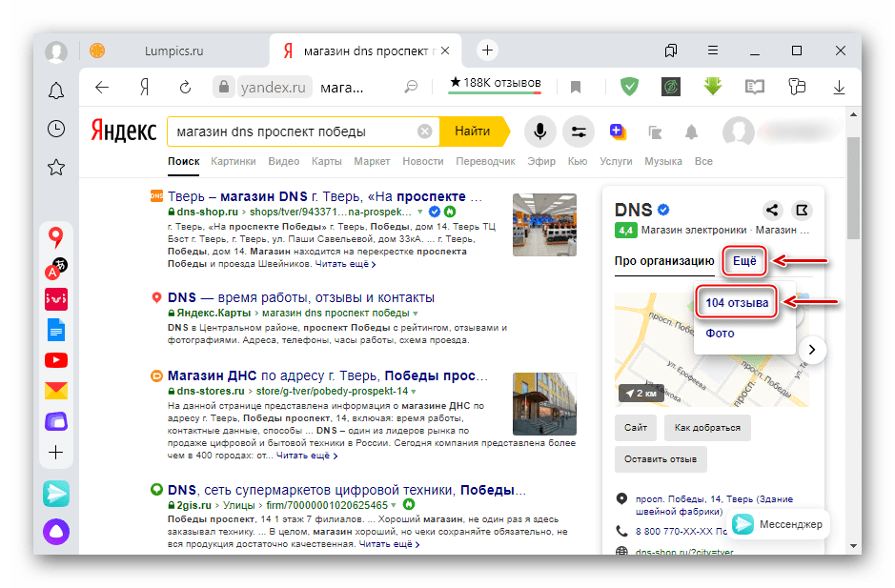Open the downloads arrow in toolbar
The image size is (895, 588).
coord(840,87)
